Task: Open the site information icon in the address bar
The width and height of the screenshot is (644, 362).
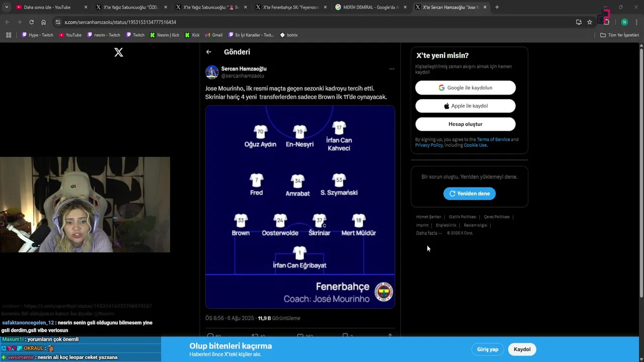Action: click(x=58, y=22)
